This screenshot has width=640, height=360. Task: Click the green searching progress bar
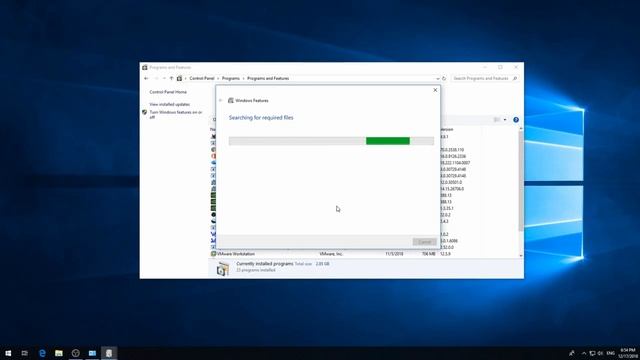(388, 141)
